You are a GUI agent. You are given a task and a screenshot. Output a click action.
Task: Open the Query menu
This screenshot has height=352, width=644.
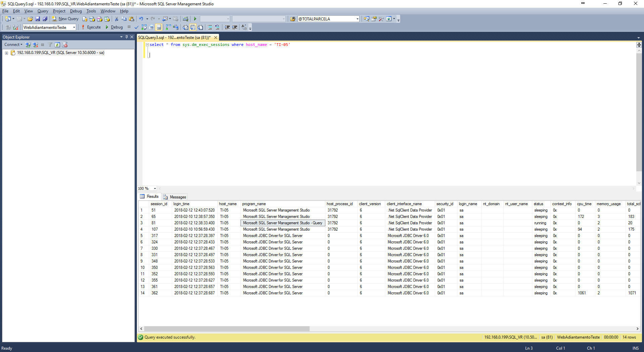pyautogui.click(x=43, y=11)
